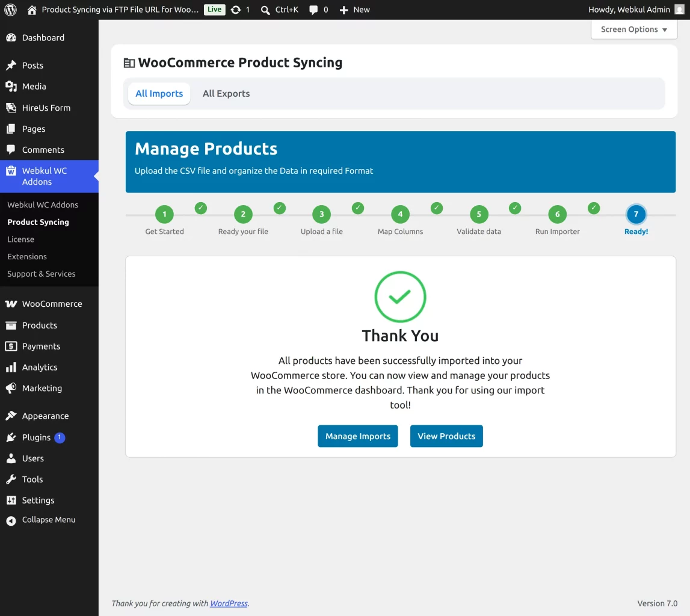The height and width of the screenshot is (616, 690).
Task: Click the Collapse Menu arrow icon
Action: click(x=11, y=521)
